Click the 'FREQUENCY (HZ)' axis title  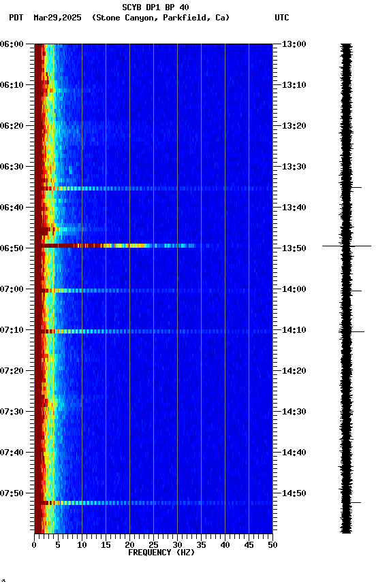pos(161,553)
